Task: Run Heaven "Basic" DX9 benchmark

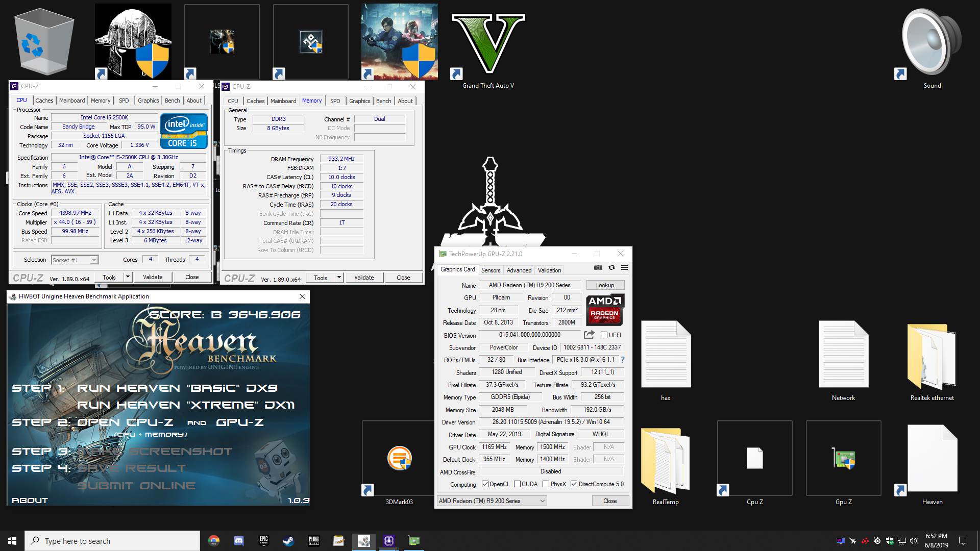Action: (177, 388)
